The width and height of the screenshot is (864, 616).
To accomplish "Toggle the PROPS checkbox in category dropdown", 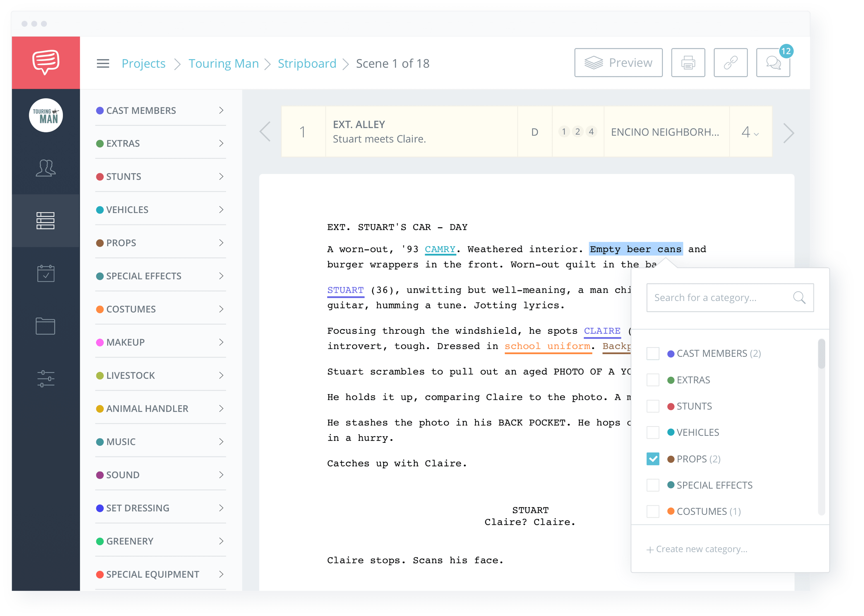I will click(654, 458).
